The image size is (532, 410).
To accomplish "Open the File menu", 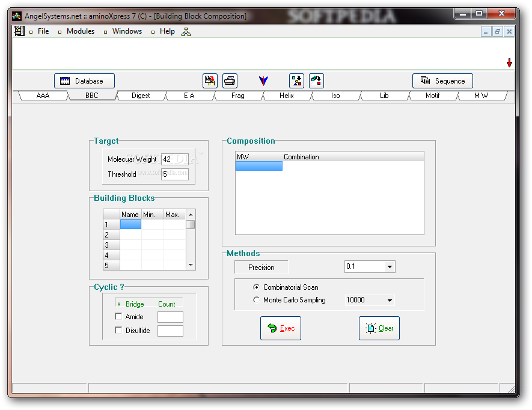I will 43,31.
